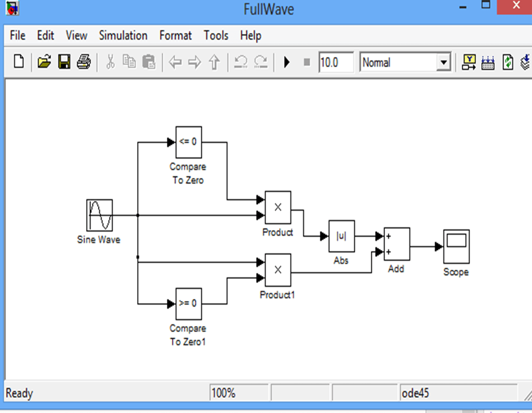Select the Abs |u| block
This screenshot has width=532, height=413.
(x=342, y=236)
